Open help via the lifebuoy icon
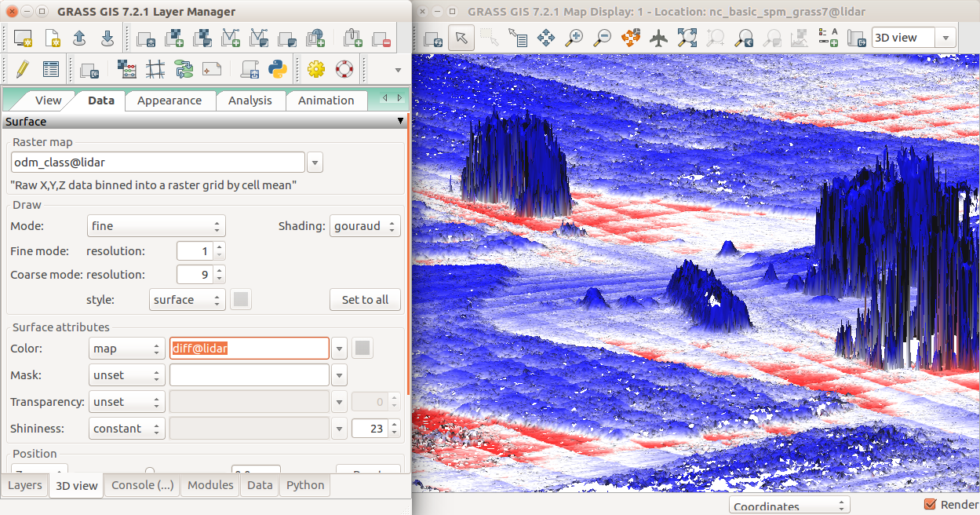 coord(344,69)
